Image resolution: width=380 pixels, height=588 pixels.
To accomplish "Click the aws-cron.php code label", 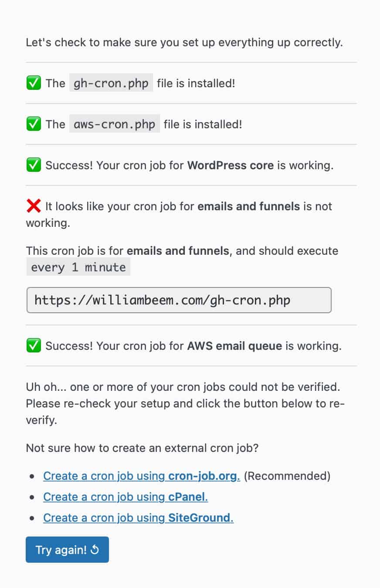I will pos(115,124).
